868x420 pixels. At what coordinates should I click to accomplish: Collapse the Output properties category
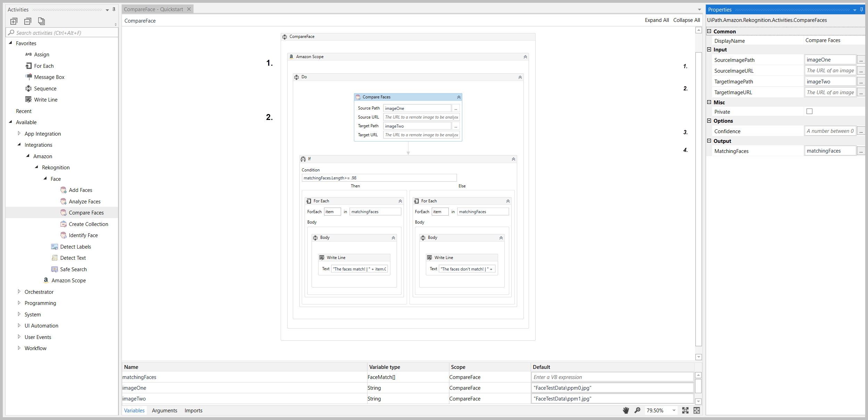pos(709,141)
